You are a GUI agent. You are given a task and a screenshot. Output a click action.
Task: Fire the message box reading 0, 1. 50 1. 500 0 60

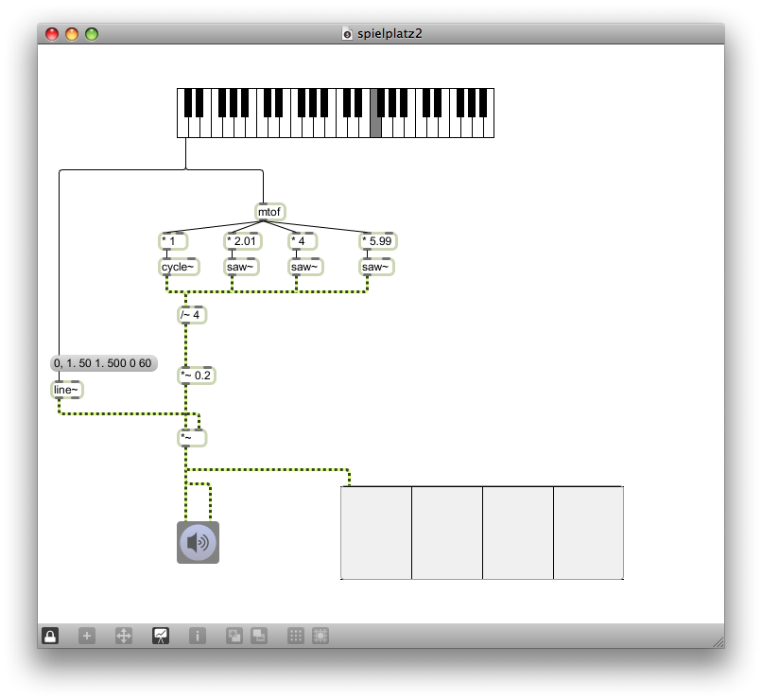[x=102, y=362]
